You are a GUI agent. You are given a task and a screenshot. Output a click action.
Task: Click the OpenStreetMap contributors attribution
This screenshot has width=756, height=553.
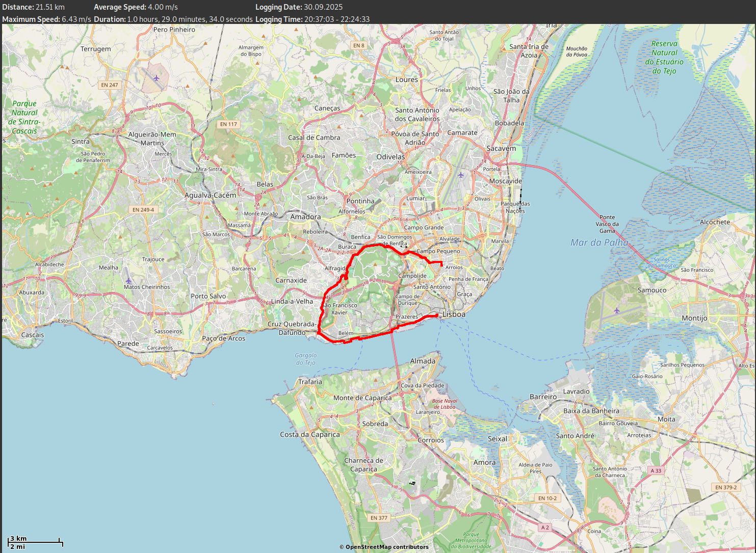pos(384,547)
